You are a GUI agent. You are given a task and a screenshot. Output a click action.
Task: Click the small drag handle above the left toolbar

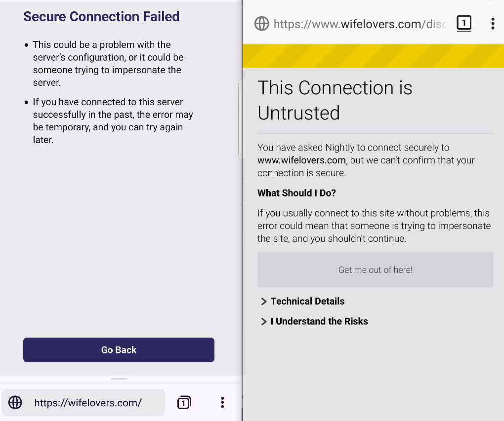coord(119,379)
